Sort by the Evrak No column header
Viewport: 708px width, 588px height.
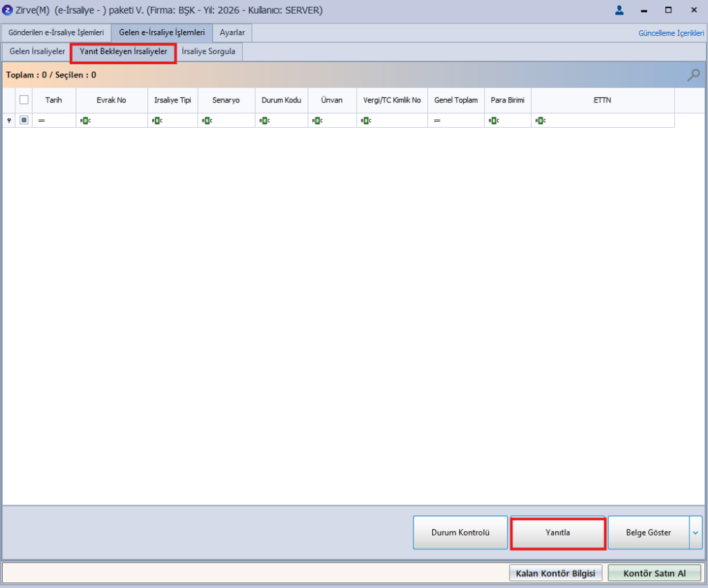coord(111,100)
